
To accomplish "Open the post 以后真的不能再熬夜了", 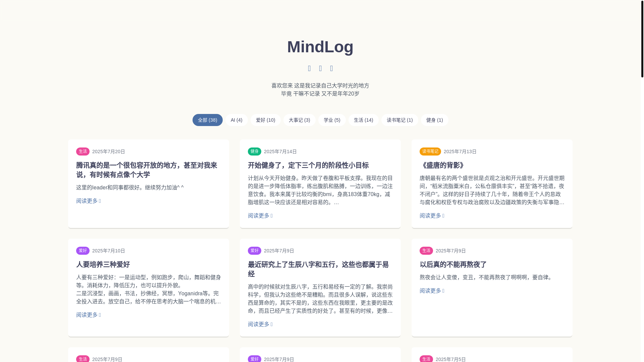I will click(x=453, y=264).
